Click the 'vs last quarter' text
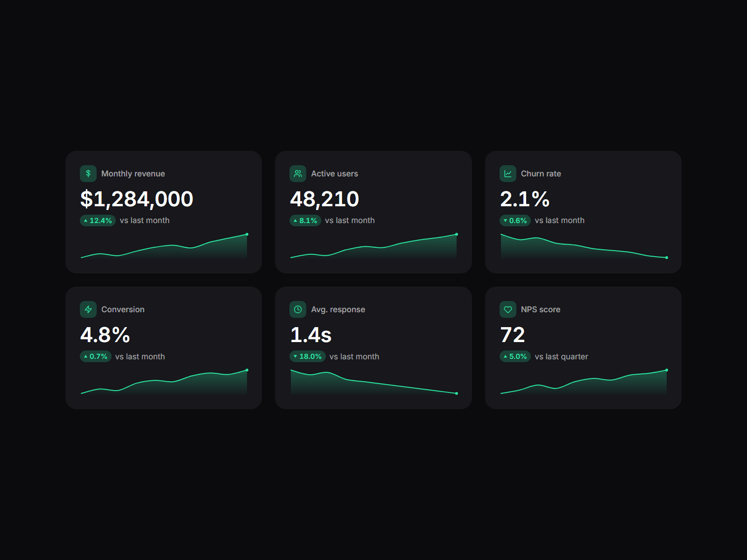The image size is (747, 560). (x=561, y=357)
